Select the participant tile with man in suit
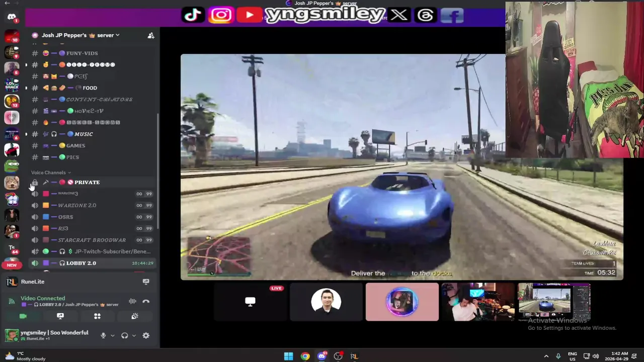Image resolution: width=644 pixels, height=362 pixels. (326, 302)
